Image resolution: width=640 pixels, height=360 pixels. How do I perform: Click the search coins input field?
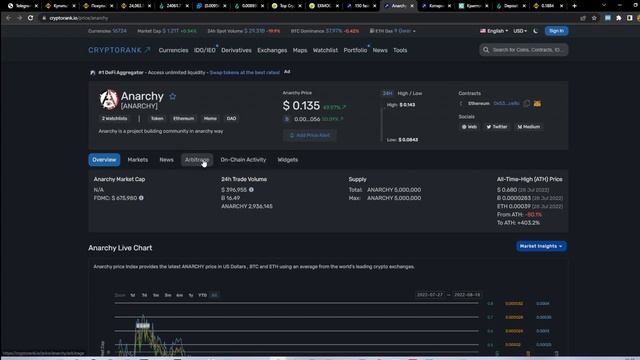click(524, 50)
